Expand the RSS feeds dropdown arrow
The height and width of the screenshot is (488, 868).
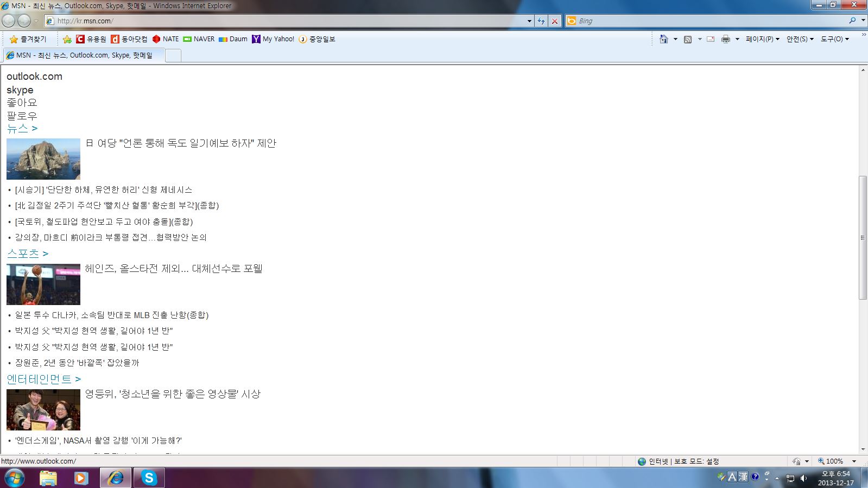click(x=699, y=39)
